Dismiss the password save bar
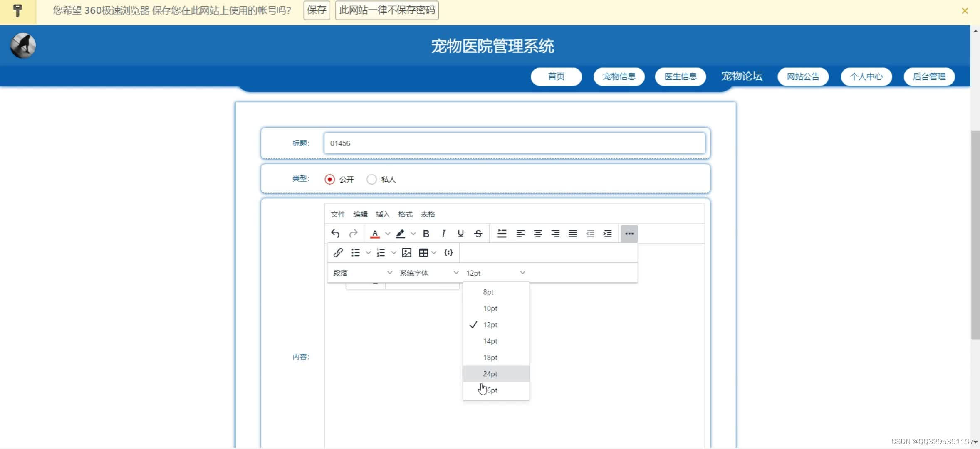Screen dimensions: 980x449 point(965,11)
